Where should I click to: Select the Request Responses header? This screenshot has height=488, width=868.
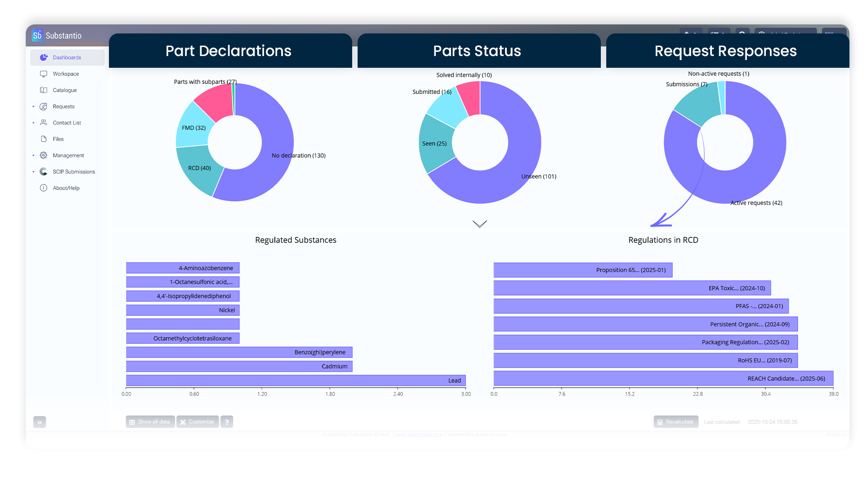click(x=726, y=51)
